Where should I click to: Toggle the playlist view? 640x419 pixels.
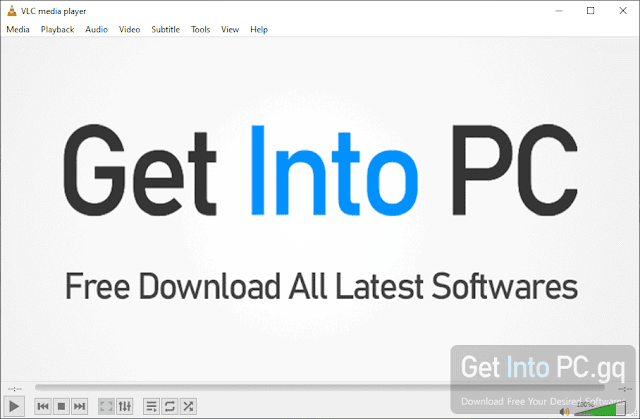(151, 406)
